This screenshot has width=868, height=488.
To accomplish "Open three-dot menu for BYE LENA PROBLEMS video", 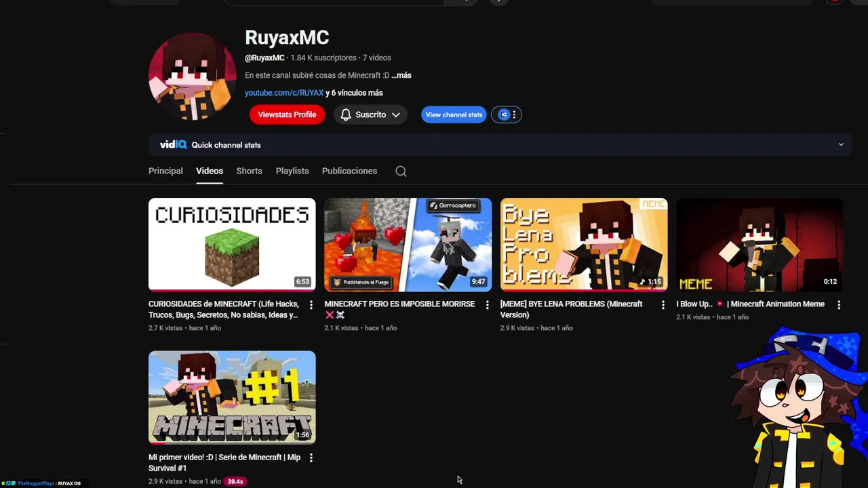I will pyautogui.click(x=663, y=305).
